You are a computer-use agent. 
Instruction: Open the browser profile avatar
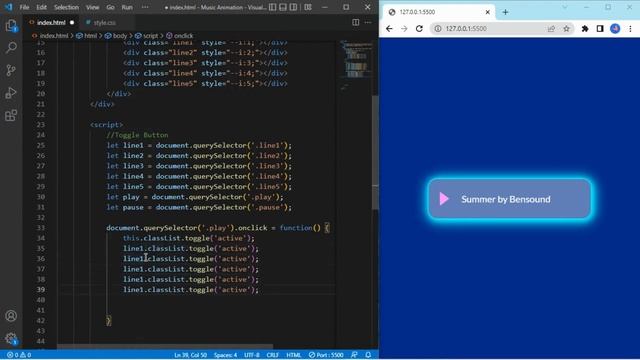[x=615, y=29]
